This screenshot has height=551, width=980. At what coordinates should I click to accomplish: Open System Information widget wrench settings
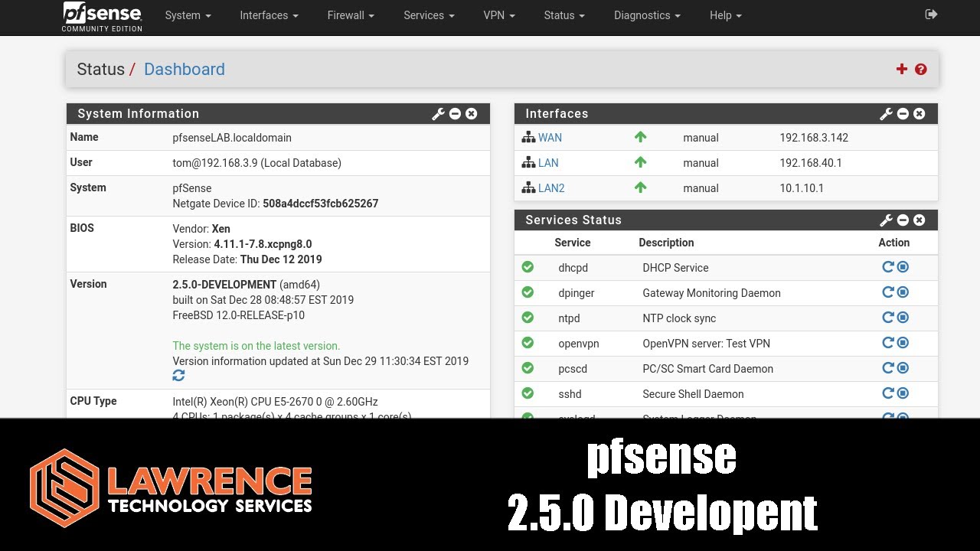pos(439,114)
